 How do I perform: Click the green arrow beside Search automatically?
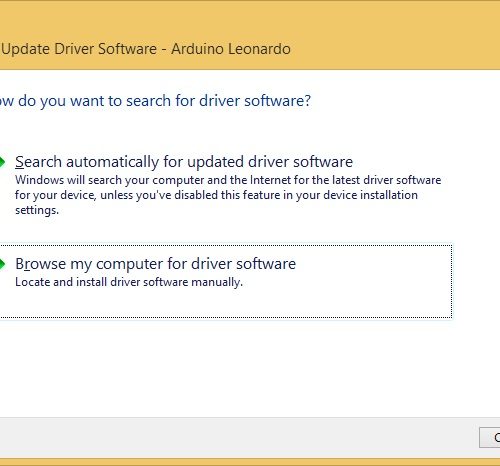[2, 162]
